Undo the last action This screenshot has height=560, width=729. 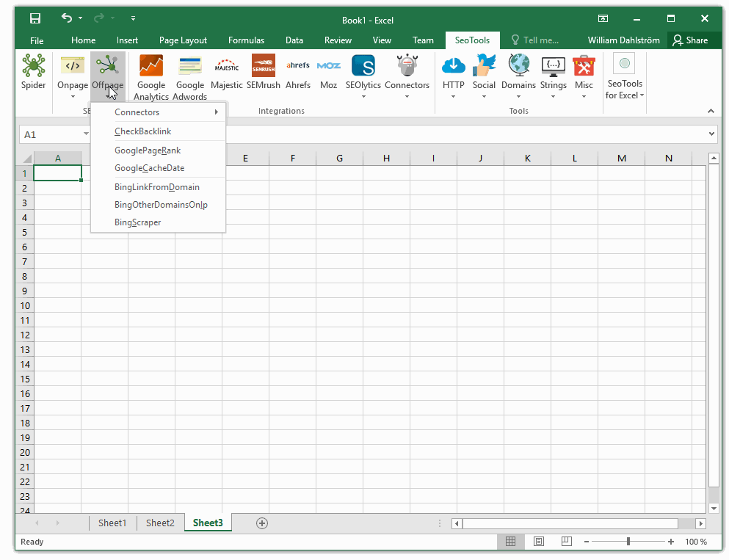click(x=67, y=18)
